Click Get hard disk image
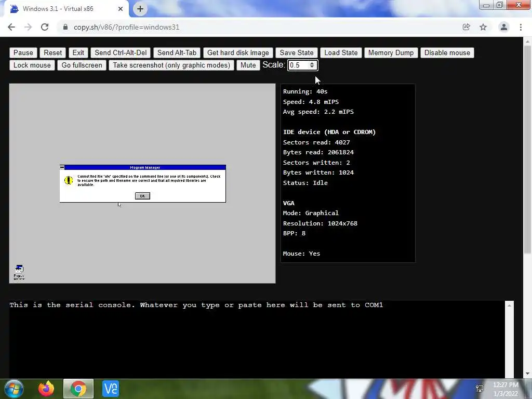Image resolution: width=532 pixels, height=399 pixels. [238, 52]
